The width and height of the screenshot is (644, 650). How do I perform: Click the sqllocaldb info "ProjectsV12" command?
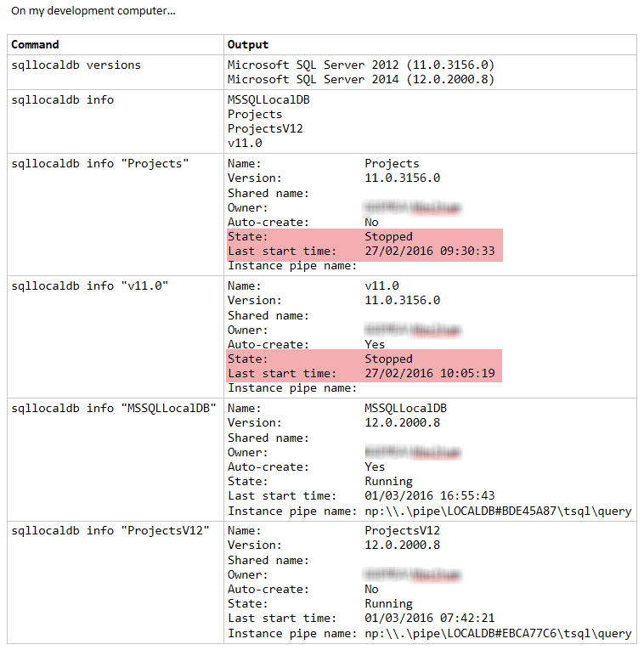tap(110, 530)
